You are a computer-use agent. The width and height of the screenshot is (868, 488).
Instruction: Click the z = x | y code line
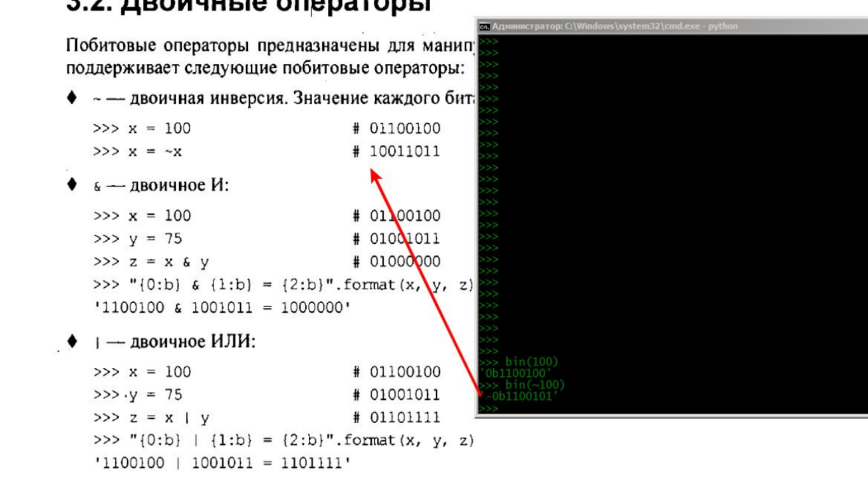pos(152,418)
